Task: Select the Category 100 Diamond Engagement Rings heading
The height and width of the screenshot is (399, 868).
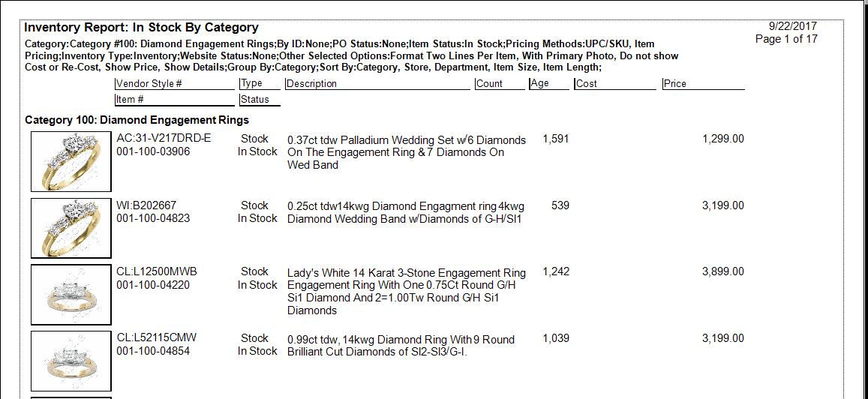Action: coord(137,120)
